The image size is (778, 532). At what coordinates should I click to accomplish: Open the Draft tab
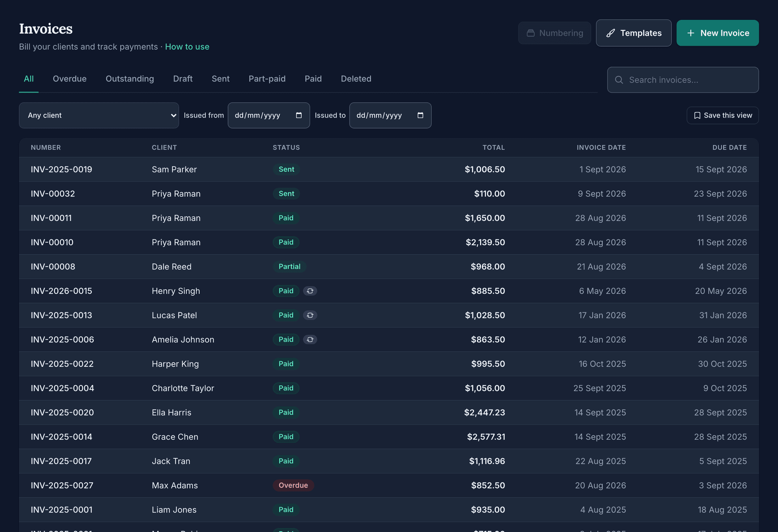(x=183, y=79)
